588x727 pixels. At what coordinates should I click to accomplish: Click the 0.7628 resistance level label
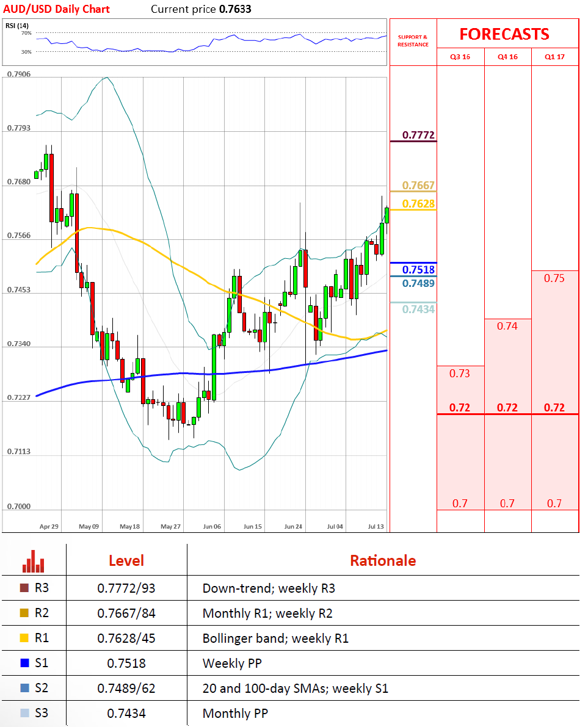[418, 203]
